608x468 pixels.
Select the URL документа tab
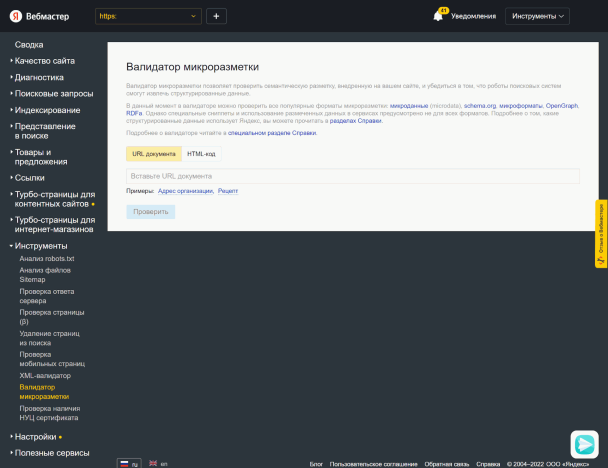(x=153, y=154)
